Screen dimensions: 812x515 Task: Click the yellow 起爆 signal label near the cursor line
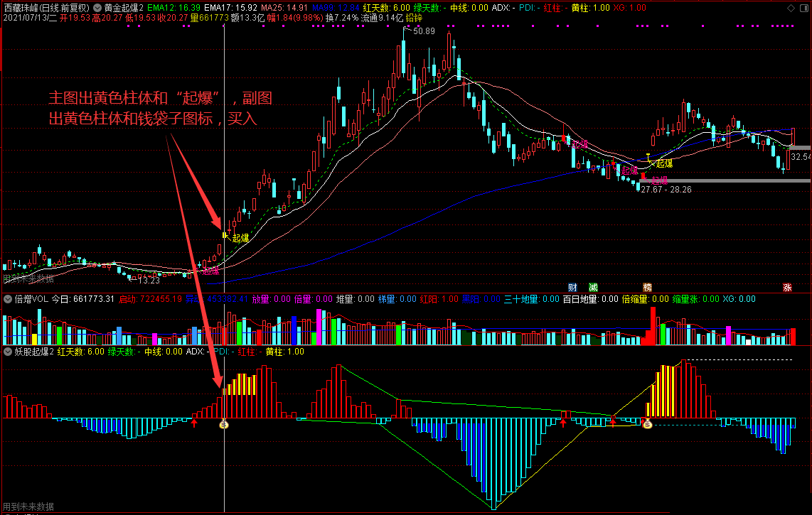click(x=241, y=238)
